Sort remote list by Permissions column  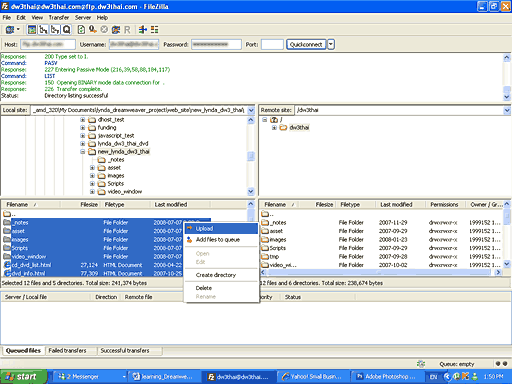445,205
